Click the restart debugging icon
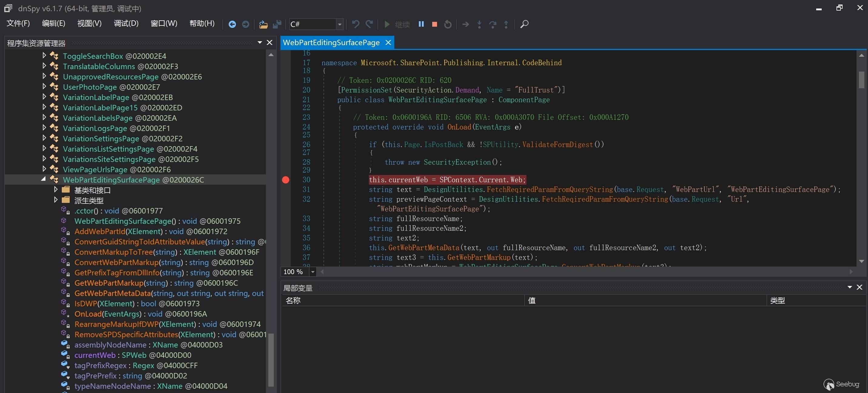 pos(448,24)
